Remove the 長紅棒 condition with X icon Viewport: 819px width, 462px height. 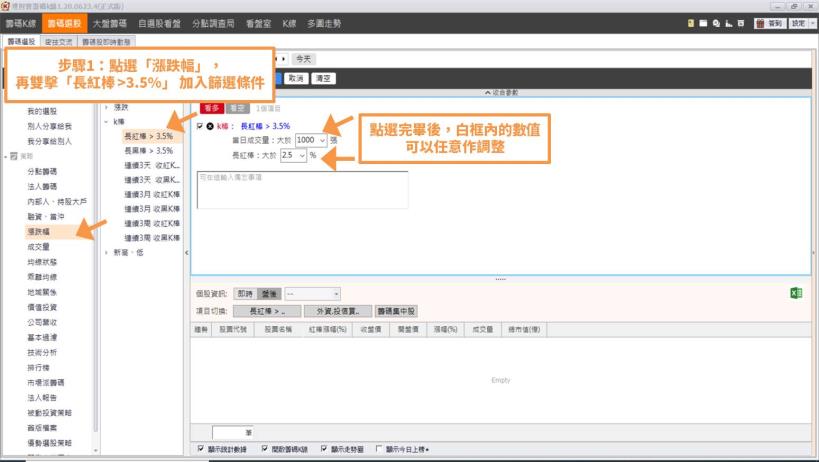point(210,126)
